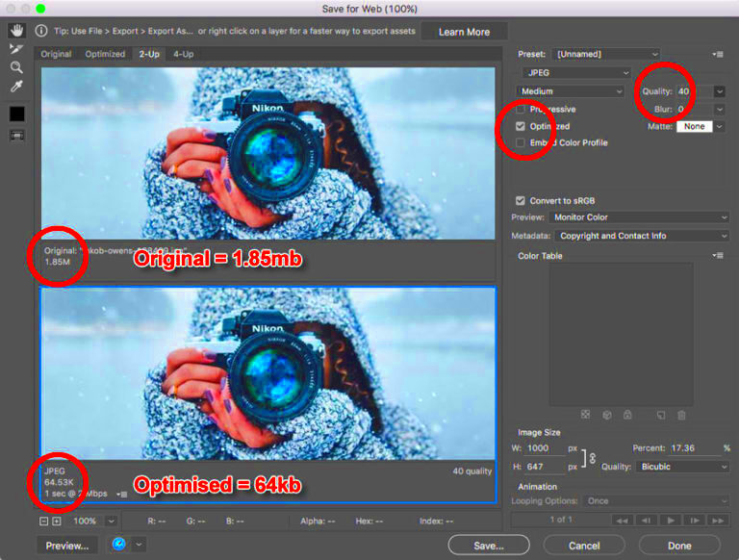Select the Slice Select tool
The width and height of the screenshot is (739, 560).
16,49
